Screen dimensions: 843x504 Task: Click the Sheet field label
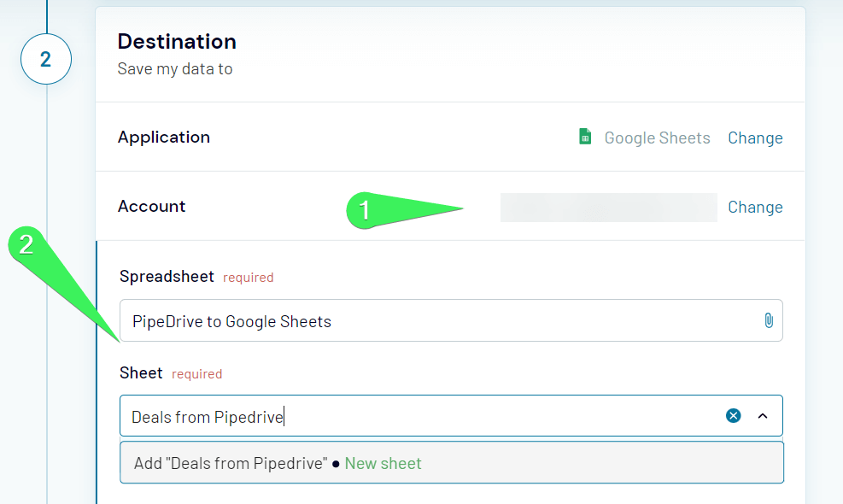tap(141, 372)
